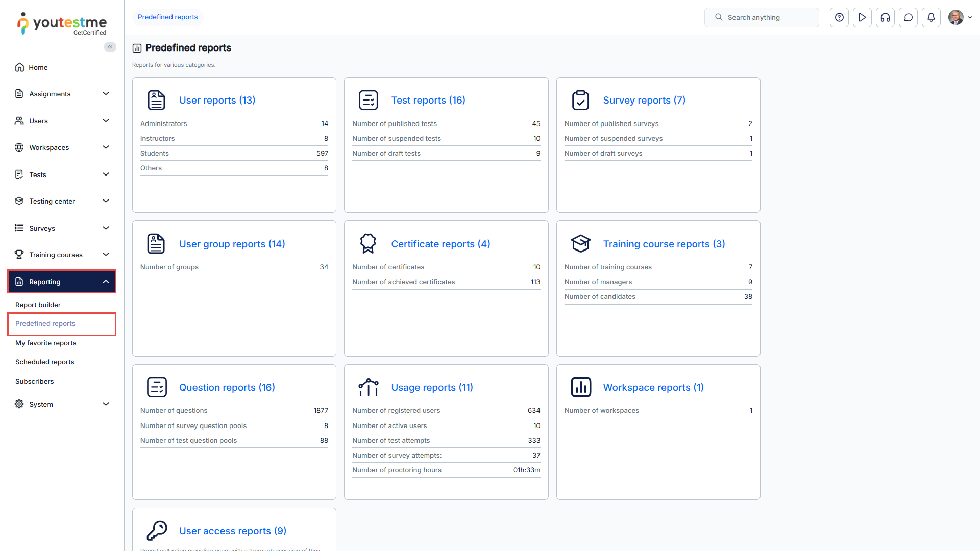The width and height of the screenshot is (980, 551).
Task: Click the Certificate reports badge icon
Action: [x=368, y=244]
